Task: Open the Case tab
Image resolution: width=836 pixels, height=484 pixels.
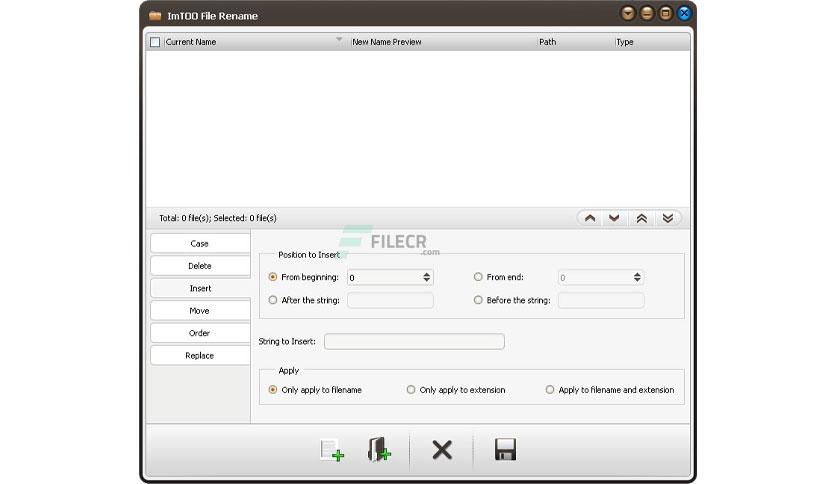Action: [200, 244]
